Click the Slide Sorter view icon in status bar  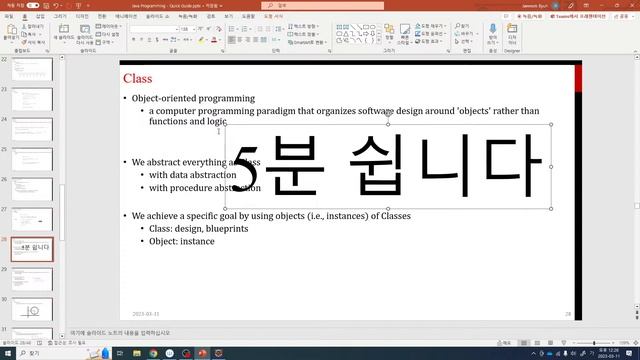(x=537, y=343)
